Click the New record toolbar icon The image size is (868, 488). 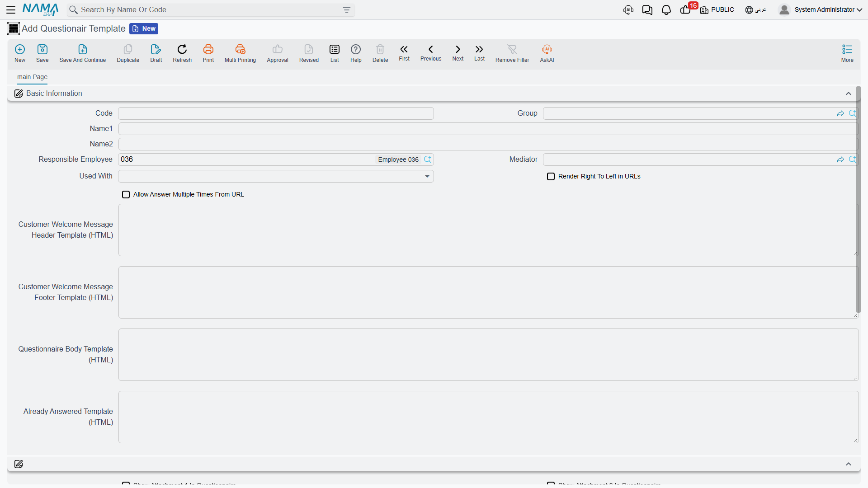tap(20, 53)
